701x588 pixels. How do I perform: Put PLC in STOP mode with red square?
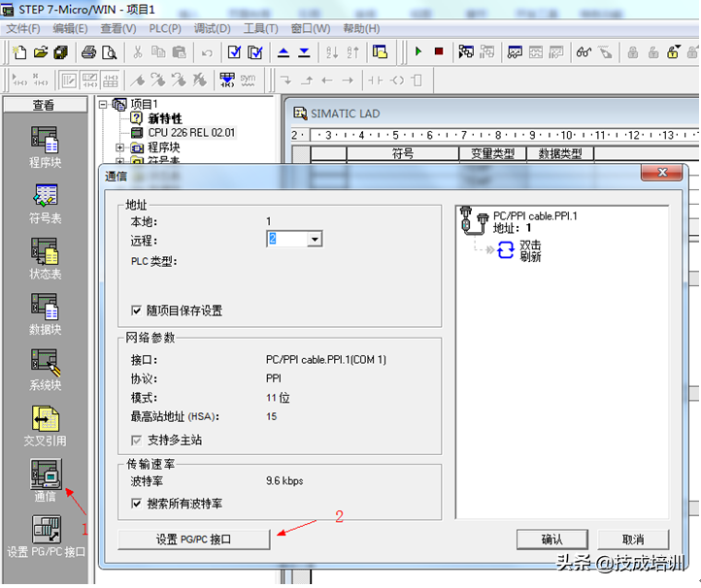(x=439, y=51)
